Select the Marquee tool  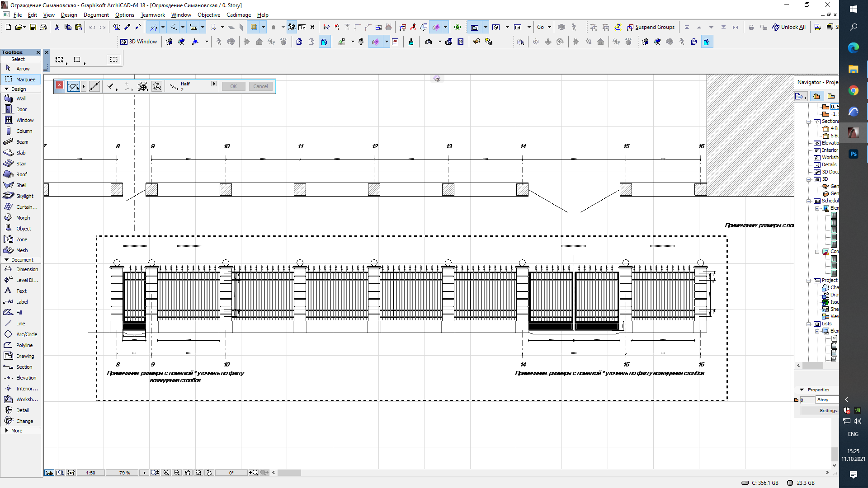click(x=21, y=80)
